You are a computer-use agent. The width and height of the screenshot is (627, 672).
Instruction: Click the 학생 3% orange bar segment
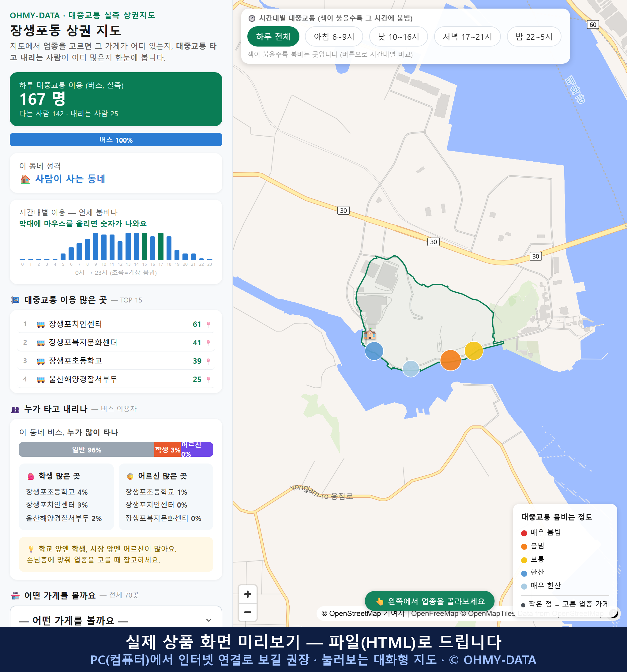coord(168,449)
